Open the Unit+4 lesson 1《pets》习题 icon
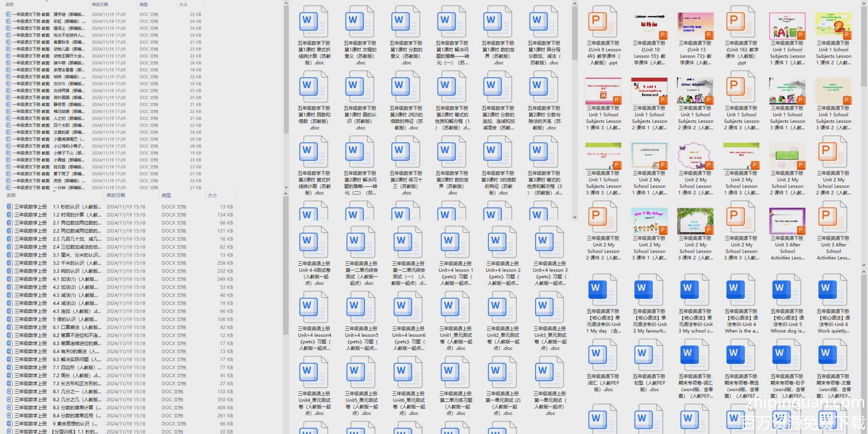The width and height of the screenshot is (868, 434). point(455,242)
